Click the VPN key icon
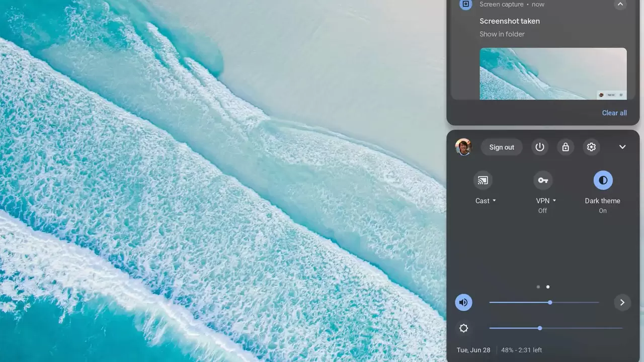 click(x=543, y=180)
